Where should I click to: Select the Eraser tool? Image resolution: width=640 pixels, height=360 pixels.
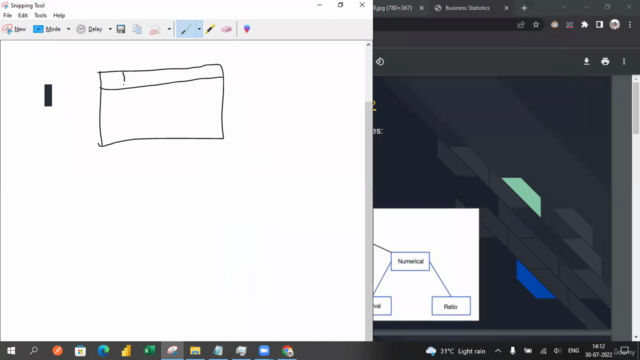[226, 29]
